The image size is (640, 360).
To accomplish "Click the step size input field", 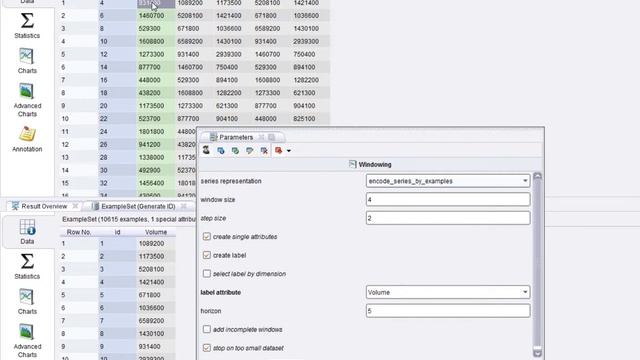I will (x=448, y=218).
